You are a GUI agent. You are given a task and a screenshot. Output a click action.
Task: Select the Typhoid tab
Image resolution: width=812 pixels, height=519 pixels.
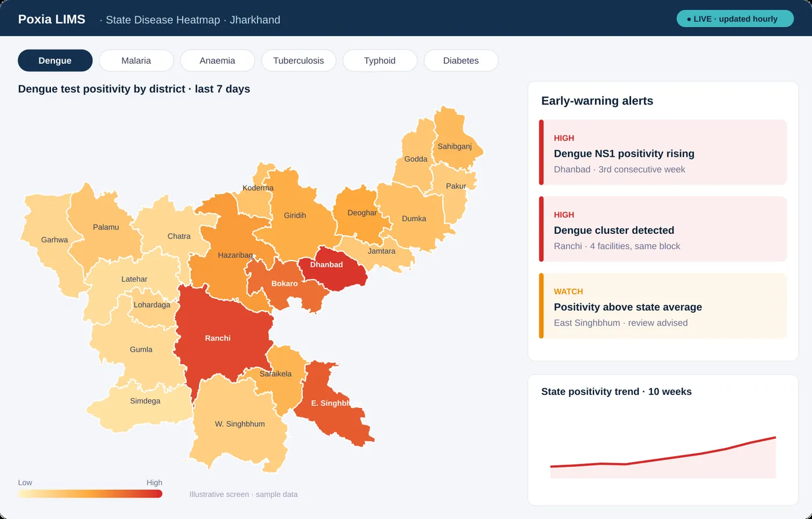pyautogui.click(x=380, y=60)
